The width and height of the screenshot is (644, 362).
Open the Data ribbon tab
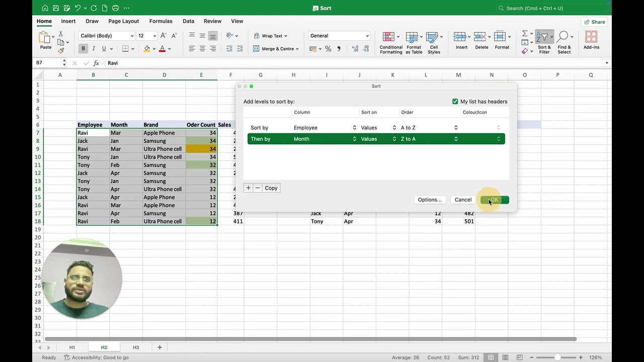pyautogui.click(x=188, y=21)
